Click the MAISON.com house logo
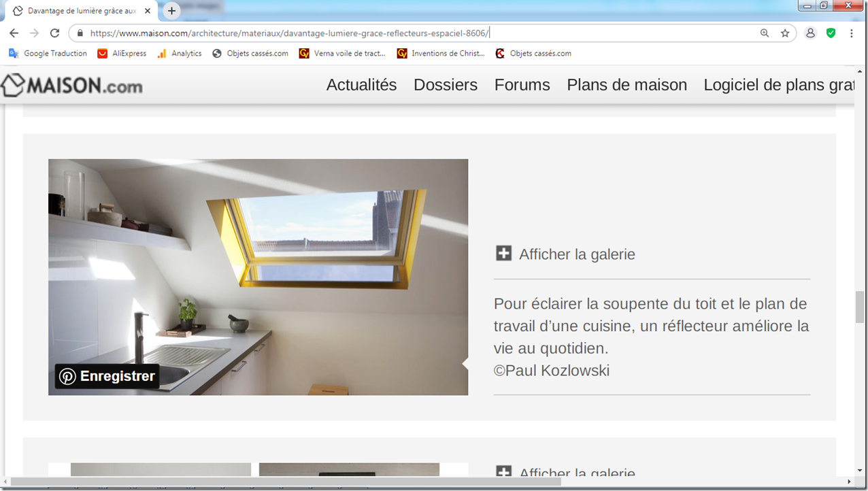868x491 pixels. coord(71,86)
